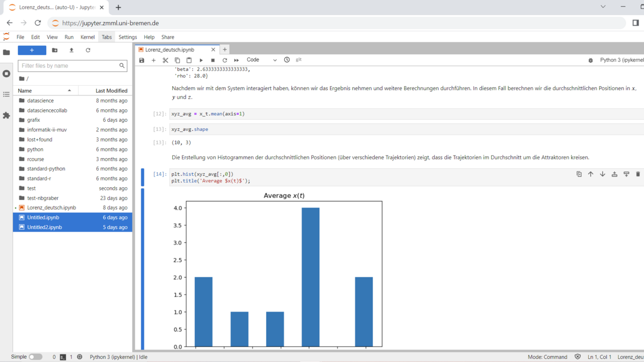This screenshot has height=362, width=644.
Task: Copy the selected cell
Action: click(x=177, y=60)
